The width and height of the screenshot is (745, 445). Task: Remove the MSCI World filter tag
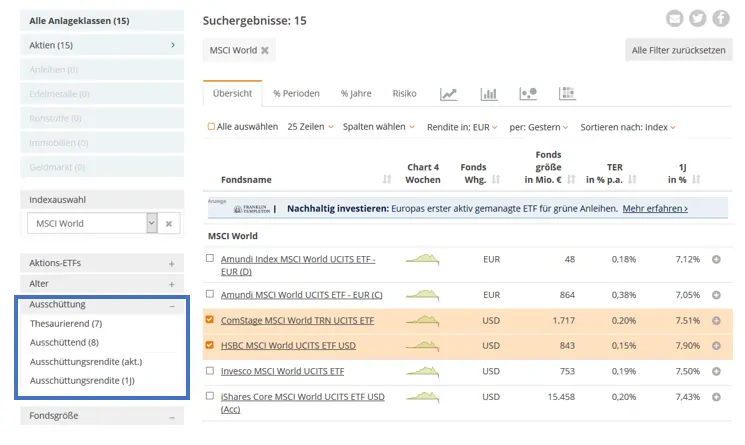pos(265,50)
